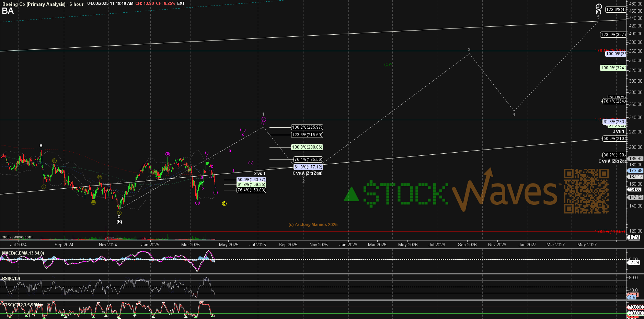Open the RSI(C,13) indicator label
The image size is (644, 319).
click(11, 279)
